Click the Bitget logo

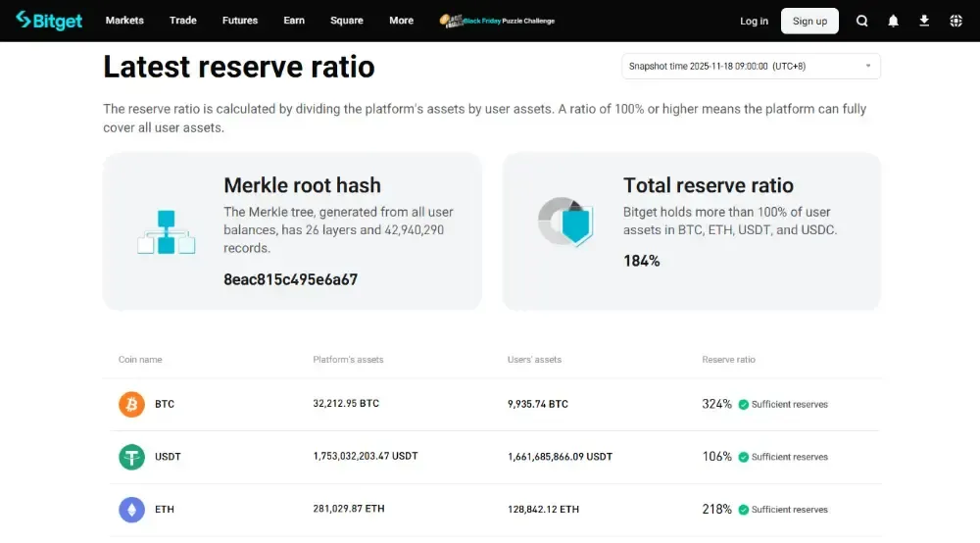(49, 21)
